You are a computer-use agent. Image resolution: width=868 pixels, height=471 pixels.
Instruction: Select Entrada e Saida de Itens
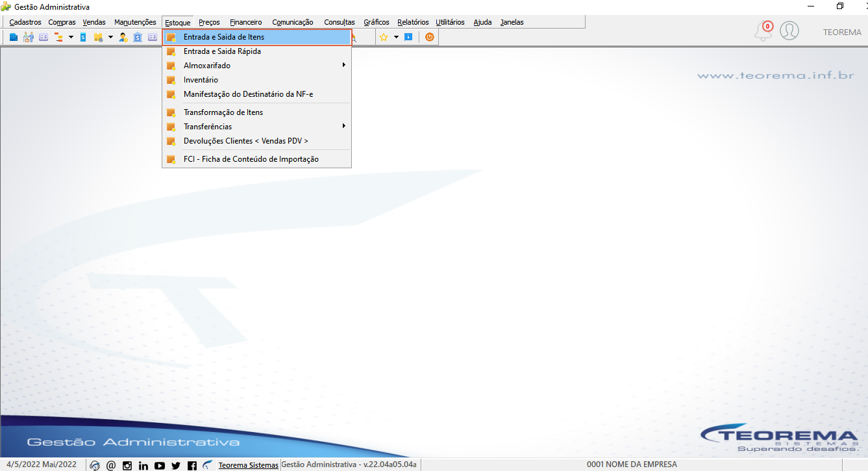(x=257, y=37)
